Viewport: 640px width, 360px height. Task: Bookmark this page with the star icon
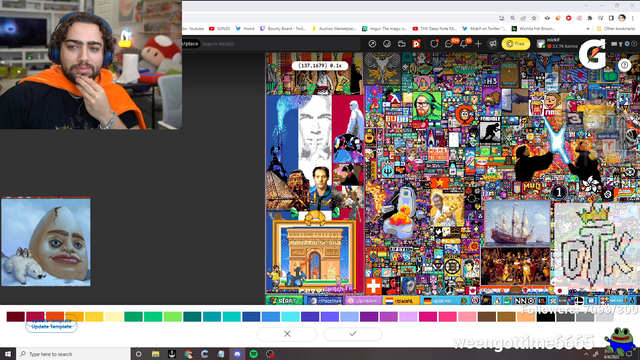(x=534, y=18)
